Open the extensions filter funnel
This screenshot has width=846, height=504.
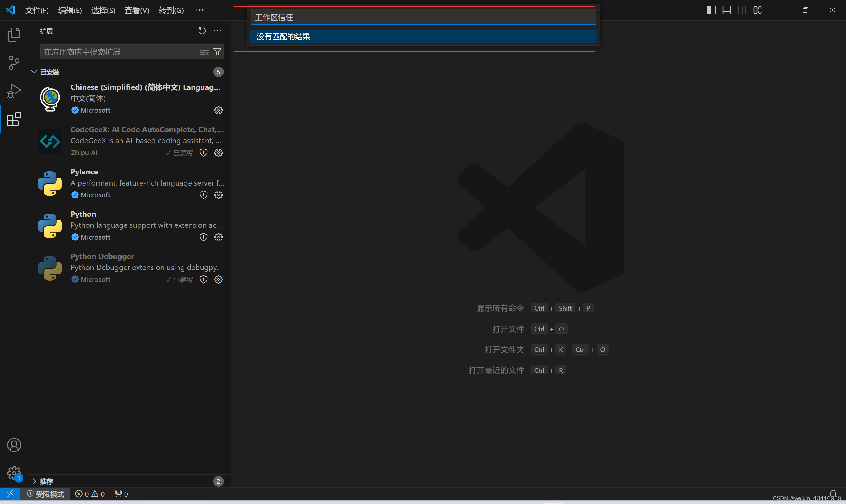coord(217,52)
